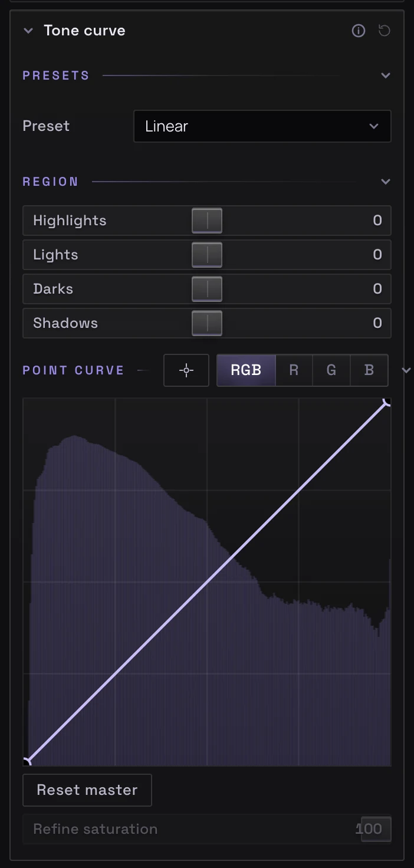Switch to the R channel tab

click(294, 370)
